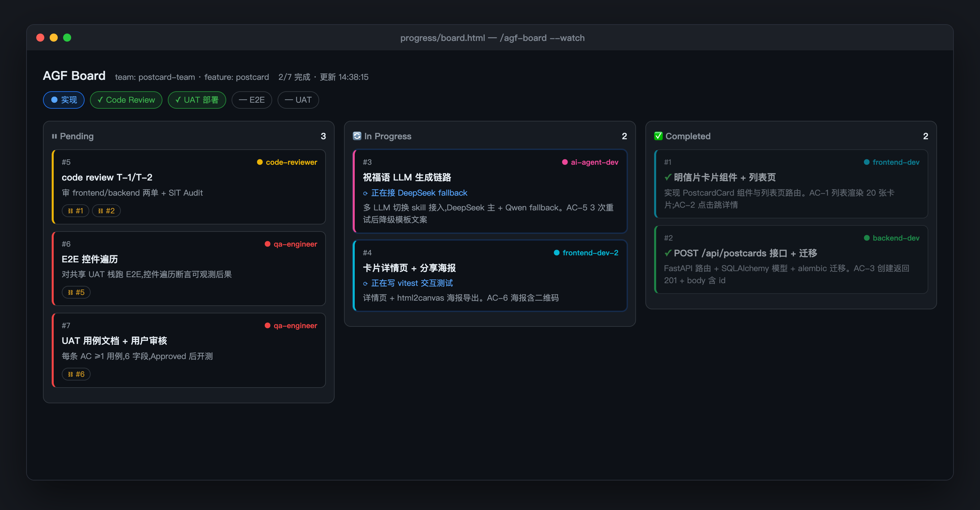The height and width of the screenshot is (510, 980).
Task: Open card title code review T-1/T-2
Action: click(107, 177)
